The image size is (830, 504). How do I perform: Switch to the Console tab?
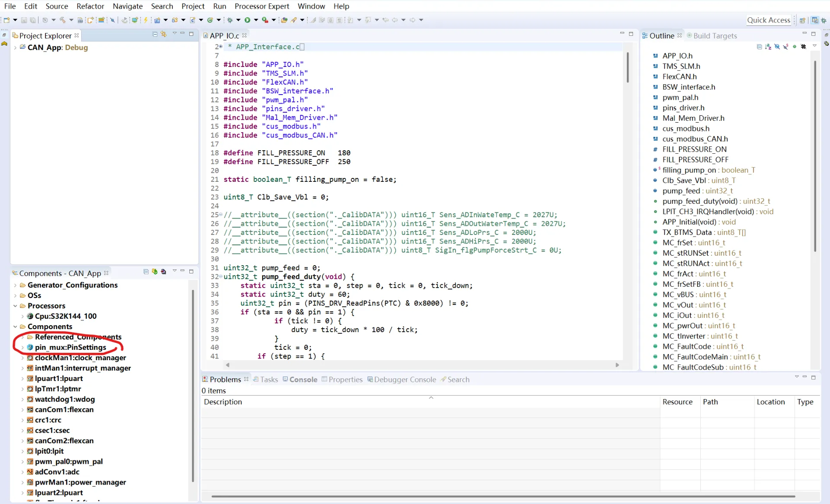tap(300, 379)
